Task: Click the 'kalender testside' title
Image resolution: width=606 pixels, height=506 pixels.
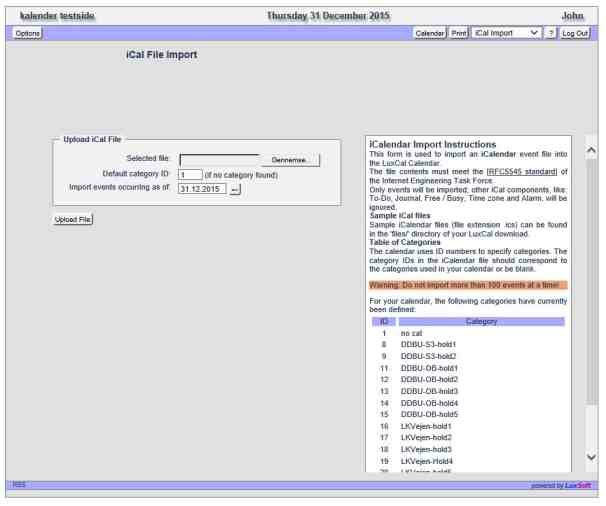Action: pyautogui.click(x=57, y=16)
